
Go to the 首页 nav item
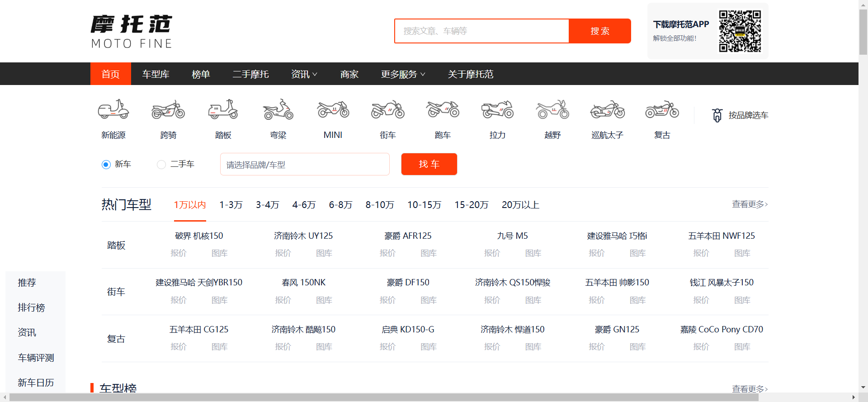tap(111, 74)
